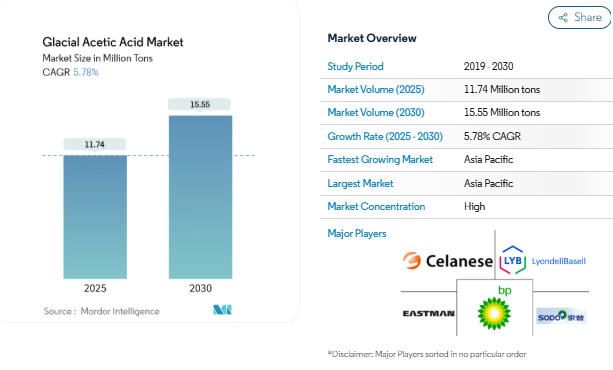This screenshot has height=370, width=613.
Task: Select Growth Rate (2025 - 2030) label
Action: 385,137
